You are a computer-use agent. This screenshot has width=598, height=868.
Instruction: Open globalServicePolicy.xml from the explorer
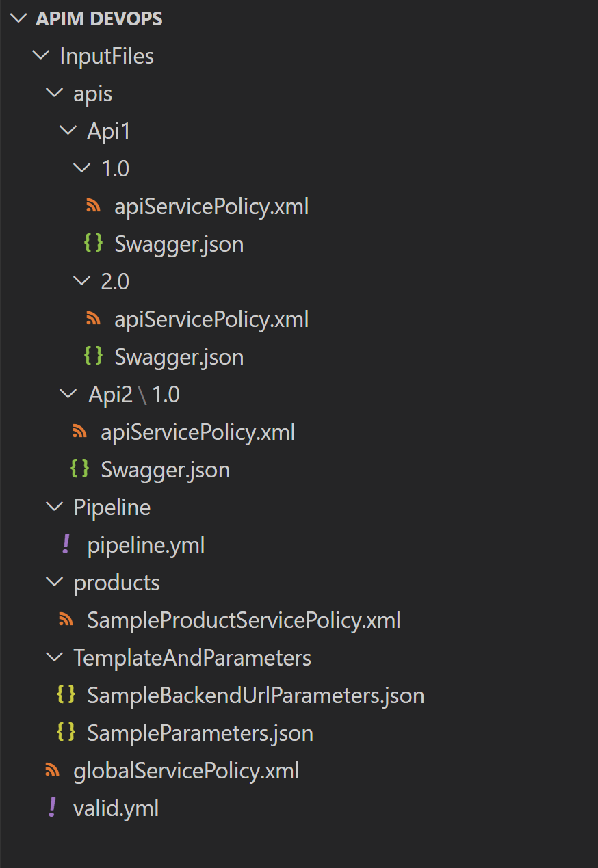(x=185, y=770)
